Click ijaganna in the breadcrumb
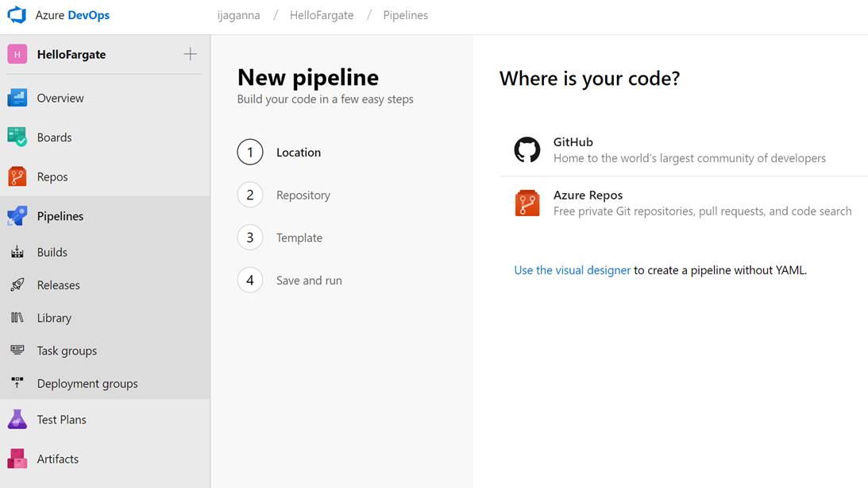Image resolution: width=868 pixels, height=488 pixels. [238, 15]
